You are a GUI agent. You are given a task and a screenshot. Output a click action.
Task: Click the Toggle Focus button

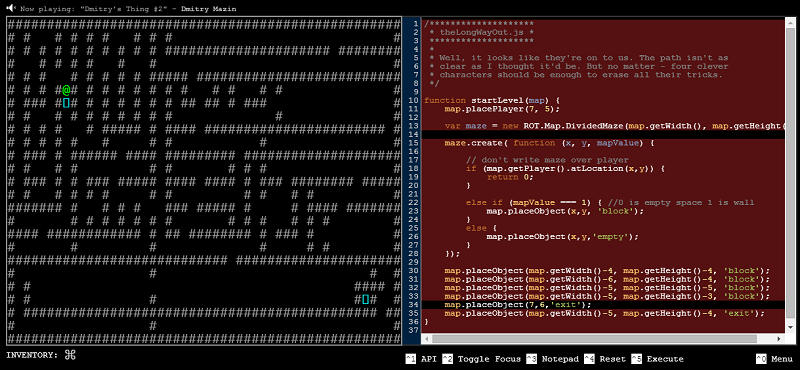tap(481, 359)
